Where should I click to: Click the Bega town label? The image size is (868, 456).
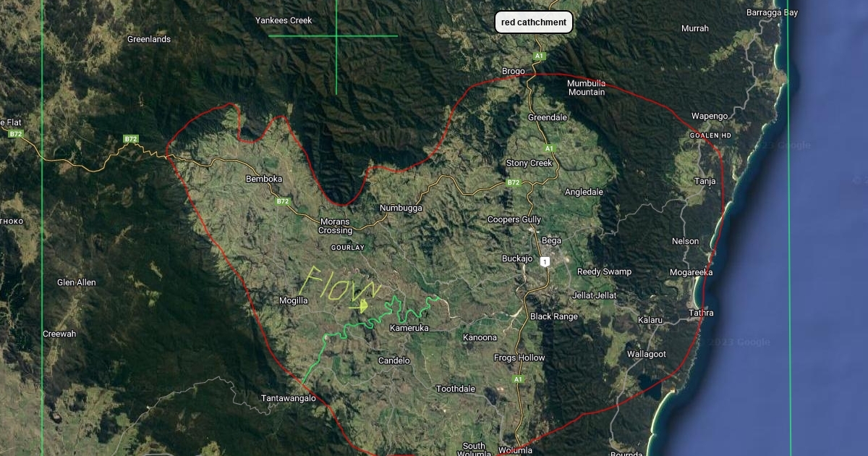[551, 240]
